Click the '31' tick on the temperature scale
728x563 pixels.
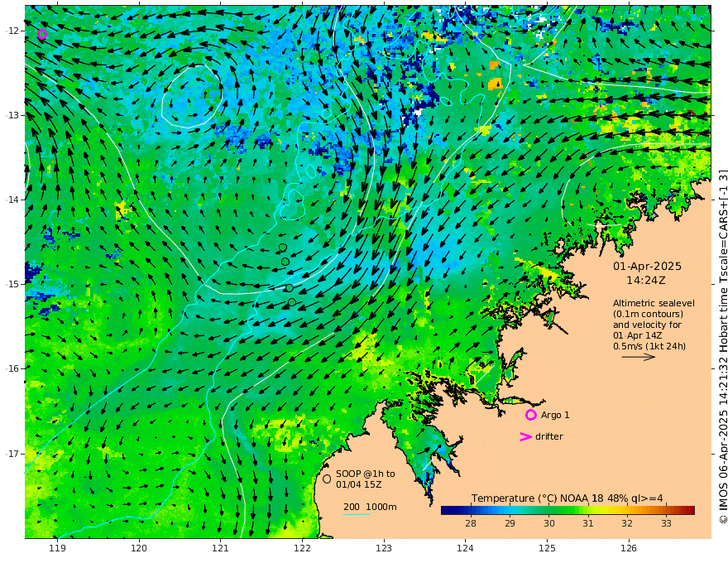(x=588, y=523)
